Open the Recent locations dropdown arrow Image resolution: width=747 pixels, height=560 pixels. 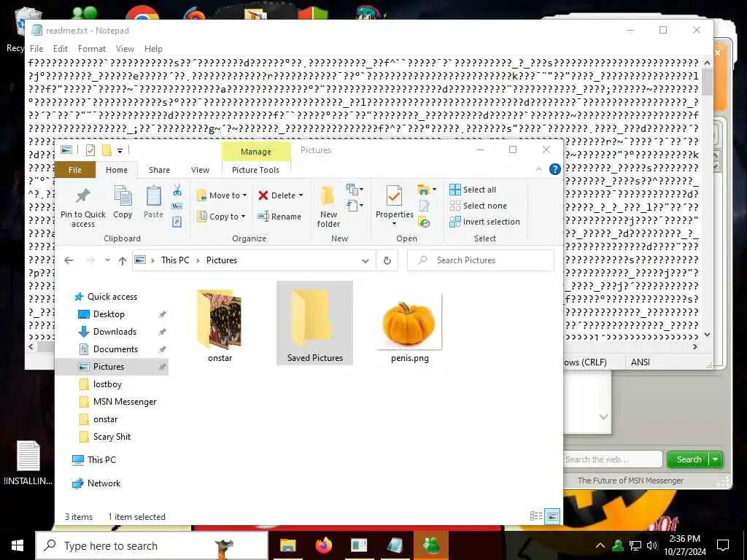tap(108, 260)
